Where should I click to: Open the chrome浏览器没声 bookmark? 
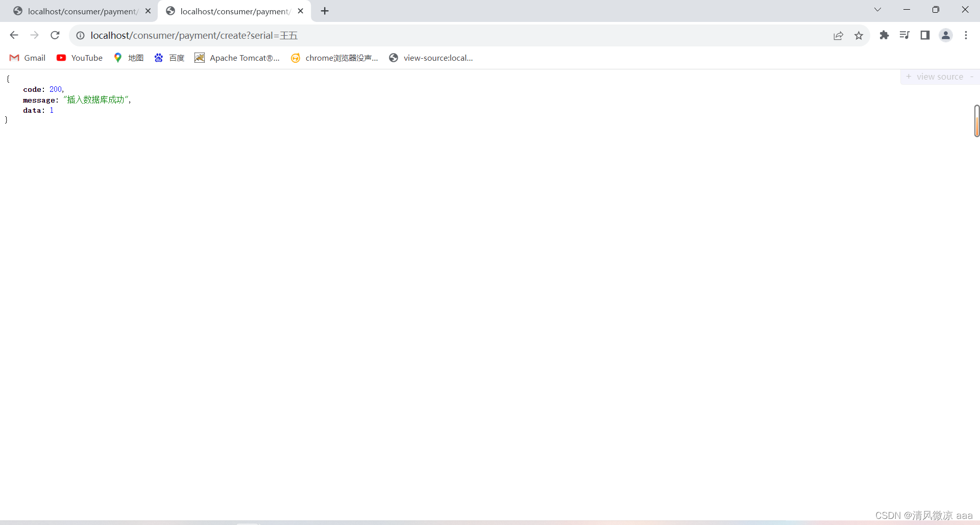point(334,58)
